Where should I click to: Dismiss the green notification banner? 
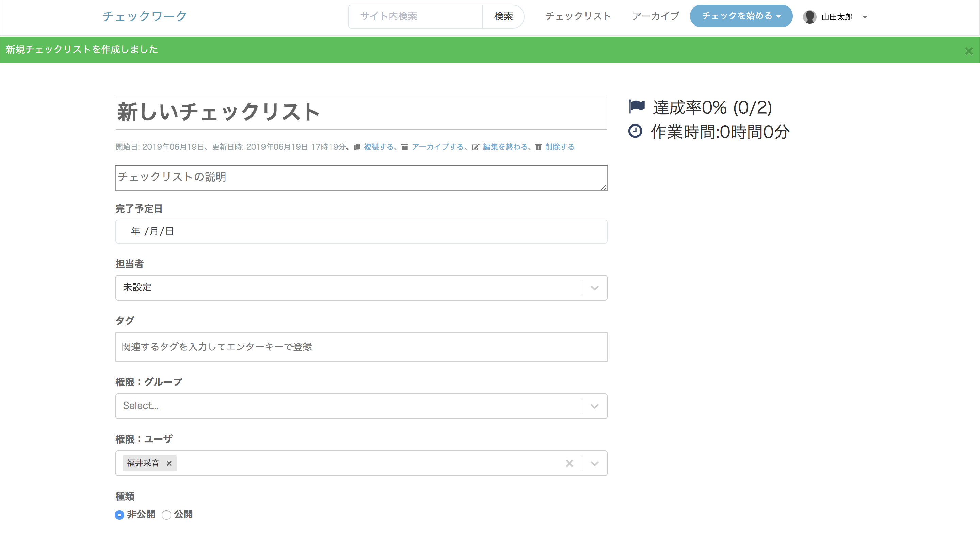968,51
